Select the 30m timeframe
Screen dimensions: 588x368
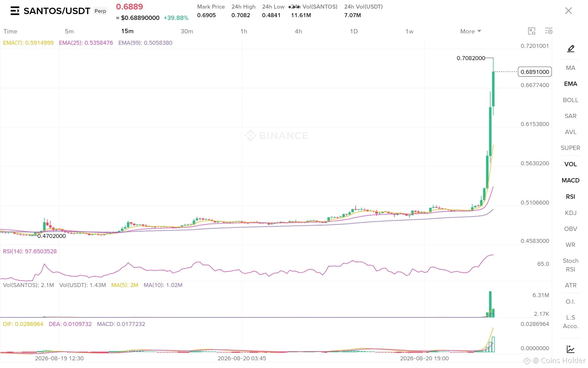point(187,31)
